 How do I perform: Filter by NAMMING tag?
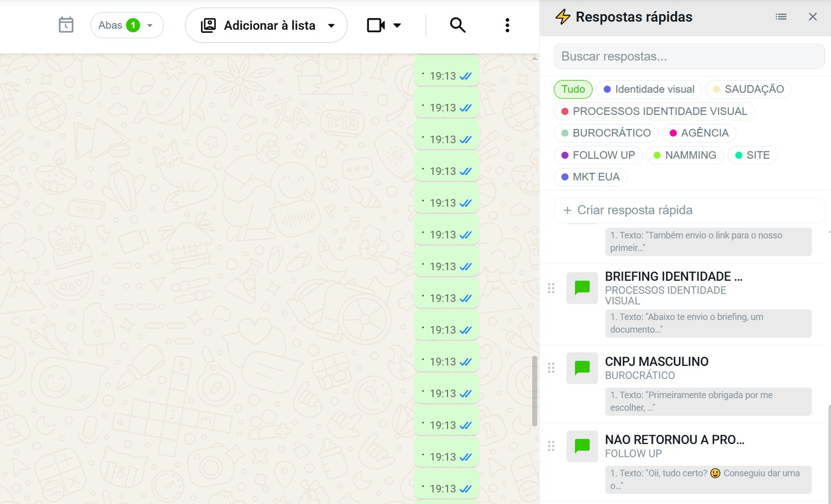pyautogui.click(x=685, y=155)
